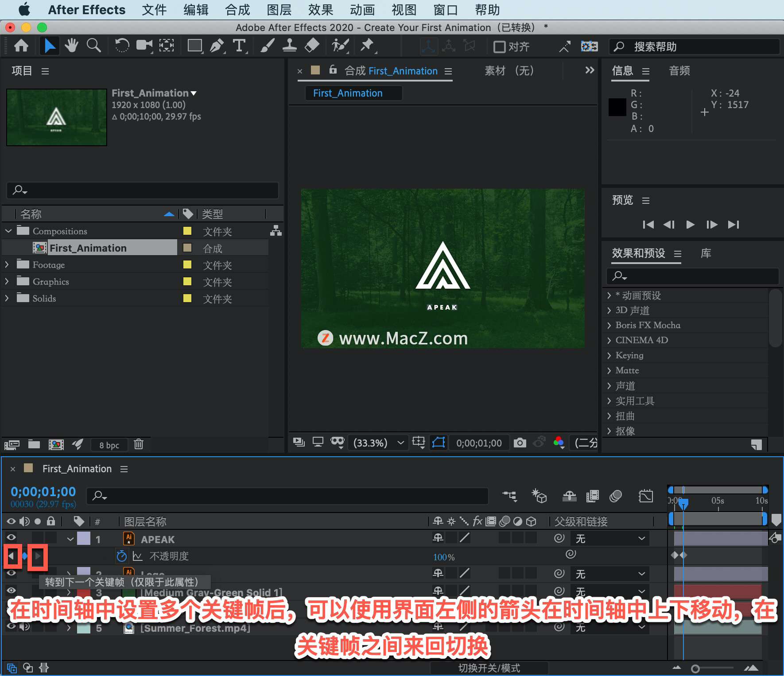
Task: Select the Zoom magnifier tool
Action: click(x=93, y=46)
